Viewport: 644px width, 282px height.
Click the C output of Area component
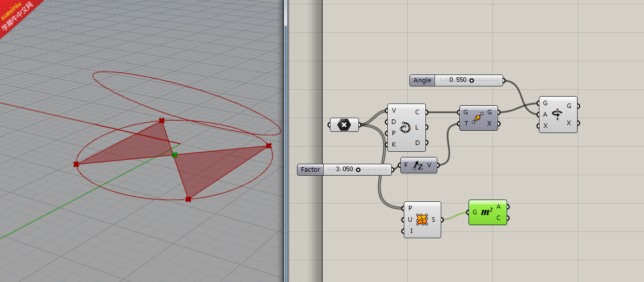click(499, 218)
